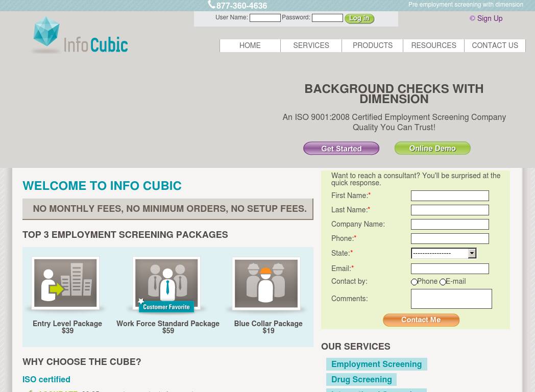Click into the Comments text box
The width and height of the screenshot is (535, 392).
point(451,299)
